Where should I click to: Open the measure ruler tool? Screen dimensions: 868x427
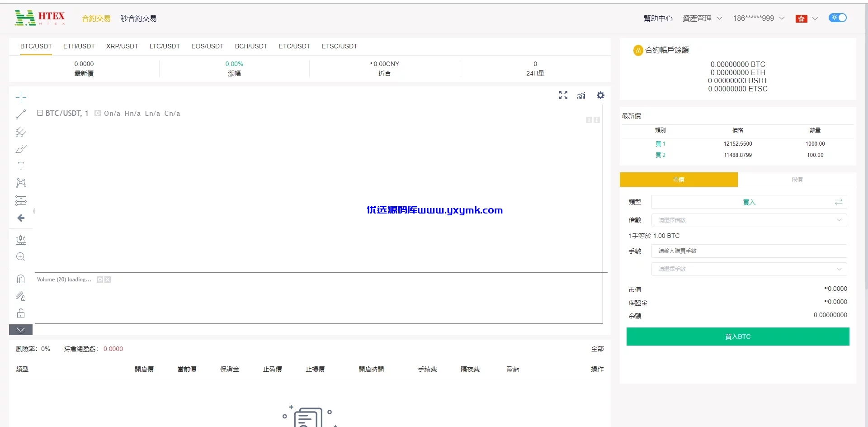tap(21, 240)
